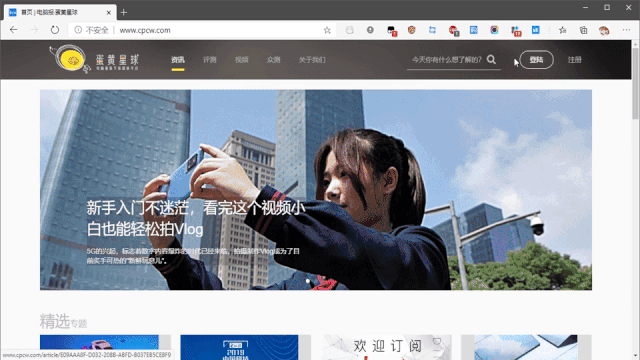Open the 欢迎订阅 featured thumbnail

(387, 347)
